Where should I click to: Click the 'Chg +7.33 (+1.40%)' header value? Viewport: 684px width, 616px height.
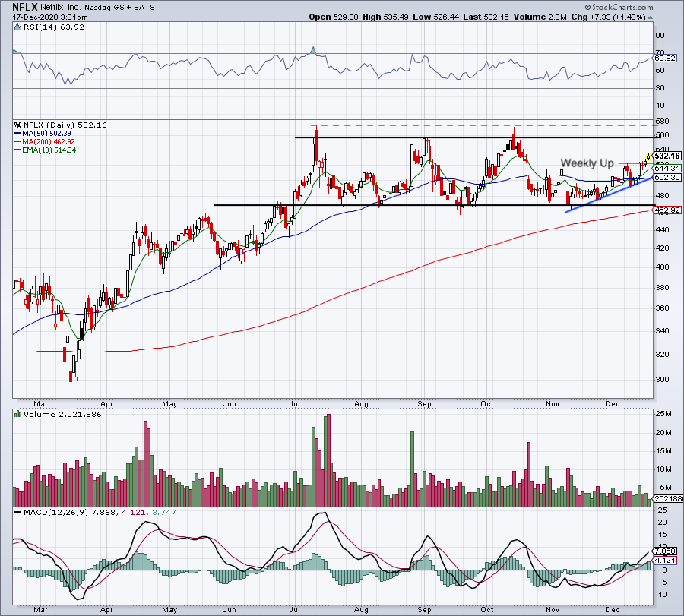coord(608,17)
